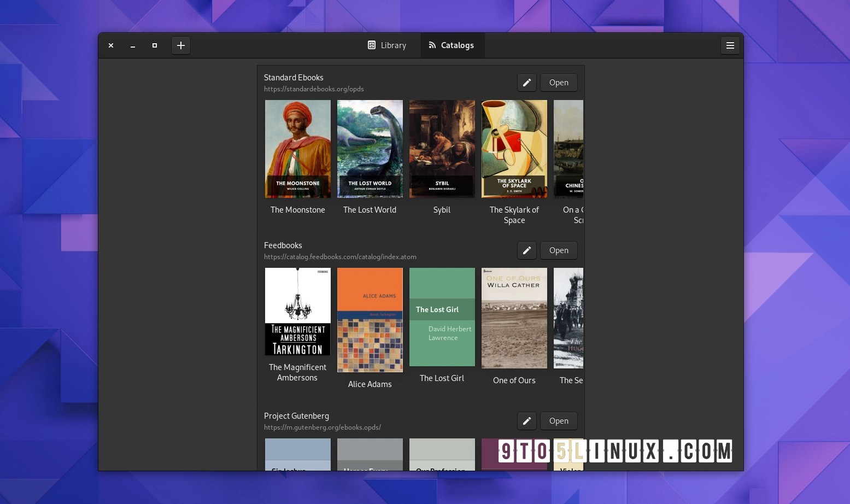Click the Feedbooks catalog title
850x504 pixels.
coord(283,245)
